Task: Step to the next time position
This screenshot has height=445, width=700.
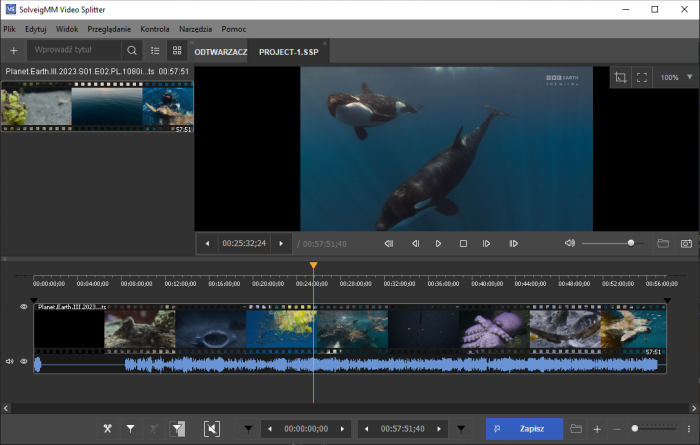Action: coord(281,244)
